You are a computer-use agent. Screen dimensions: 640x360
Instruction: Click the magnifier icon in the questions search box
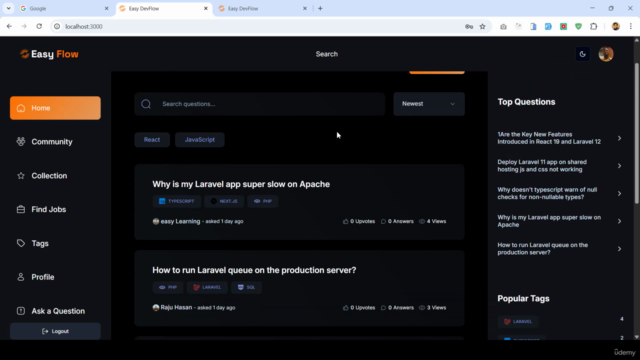[146, 104]
